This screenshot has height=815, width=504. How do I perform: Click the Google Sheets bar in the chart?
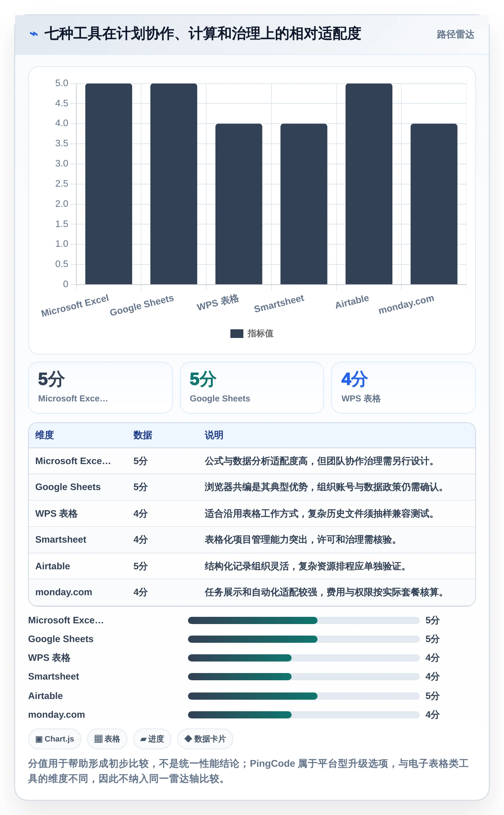tap(174, 184)
